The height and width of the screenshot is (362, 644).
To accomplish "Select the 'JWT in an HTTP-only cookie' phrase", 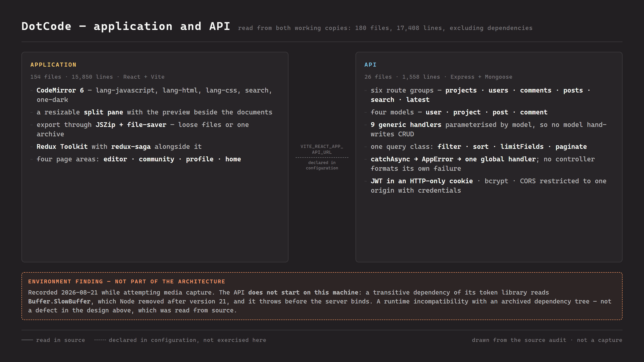I will tap(422, 181).
